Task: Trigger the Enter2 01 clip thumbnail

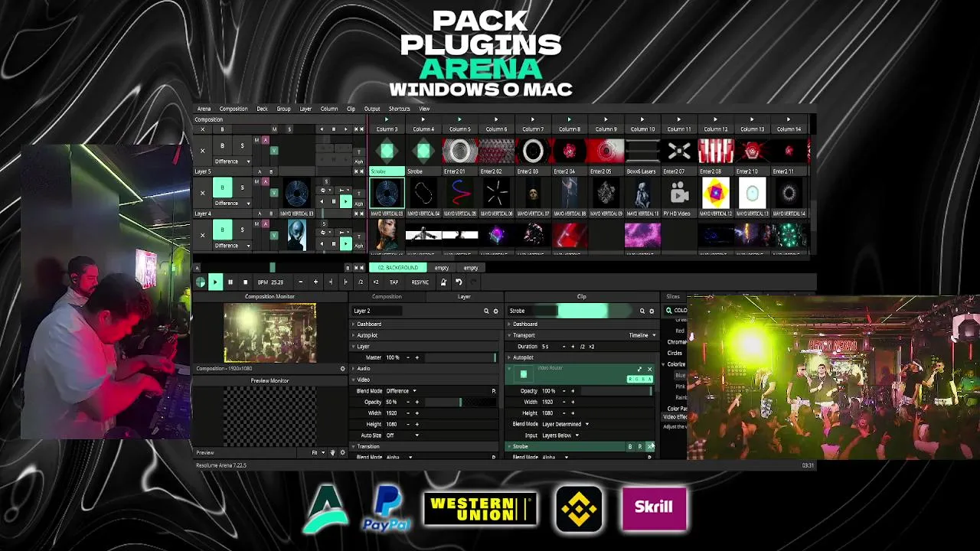Action: click(459, 151)
